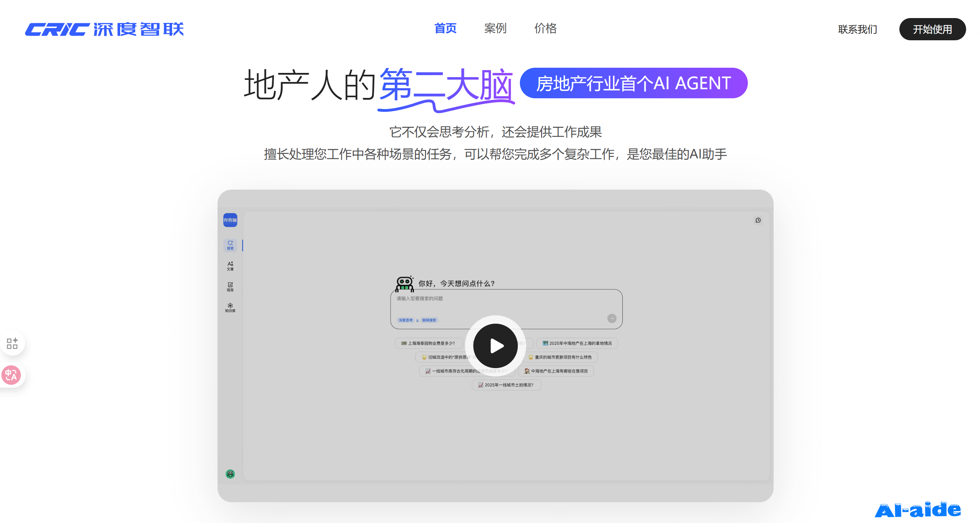Switch to the 价格 tab
The image size is (980, 523).
point(546,28)
